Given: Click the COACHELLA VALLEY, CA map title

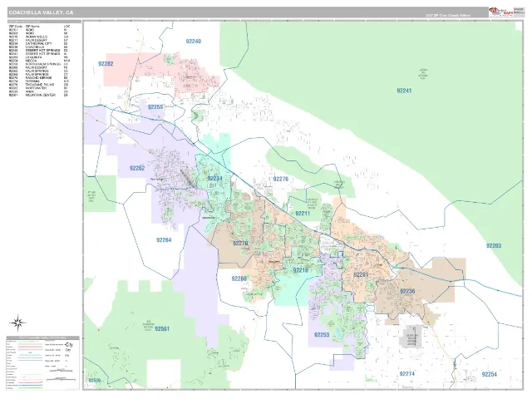Looking at the screenshot, I should tap(41, 12).
